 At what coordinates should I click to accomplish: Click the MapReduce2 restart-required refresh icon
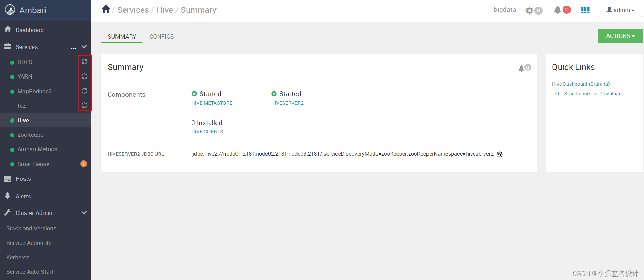point(84,91)
